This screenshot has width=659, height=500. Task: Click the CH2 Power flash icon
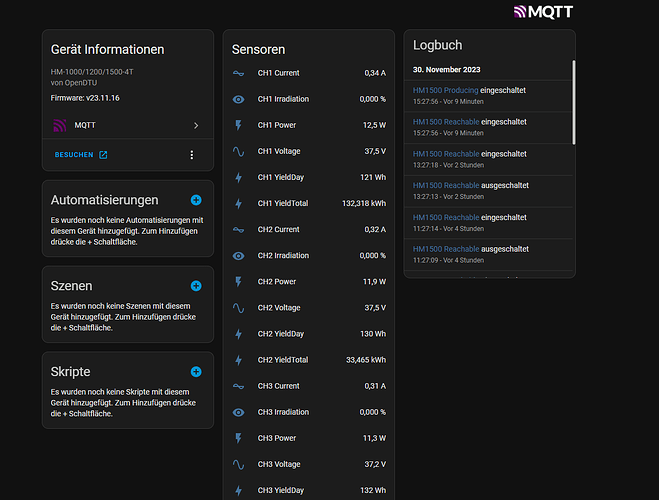[x=238, y=282]
